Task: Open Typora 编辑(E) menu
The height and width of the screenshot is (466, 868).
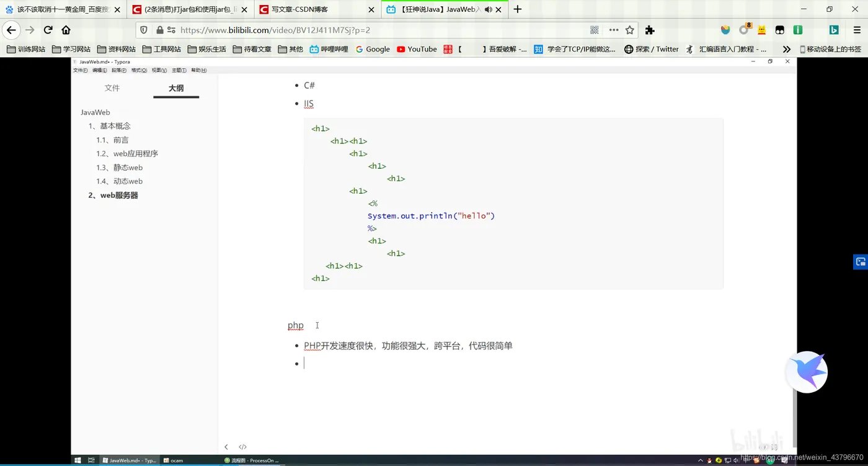Action: [x=99, y=70]
